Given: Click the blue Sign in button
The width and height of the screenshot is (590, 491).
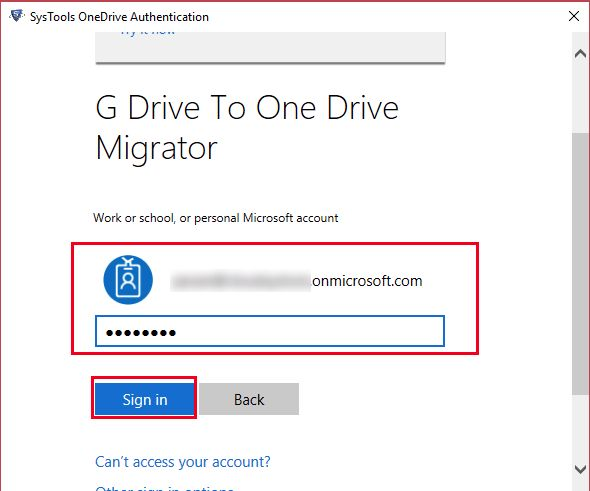Looking at the screenshot, I should pos(144,399).
